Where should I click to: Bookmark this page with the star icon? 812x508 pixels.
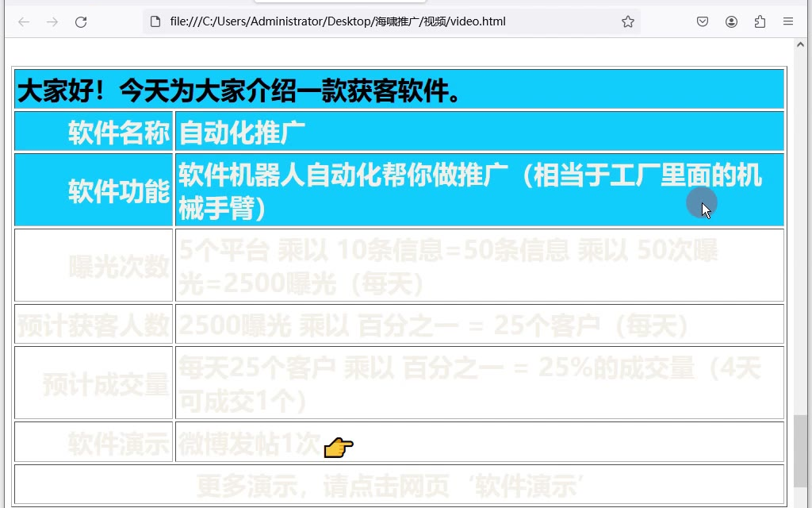(627, 21)
